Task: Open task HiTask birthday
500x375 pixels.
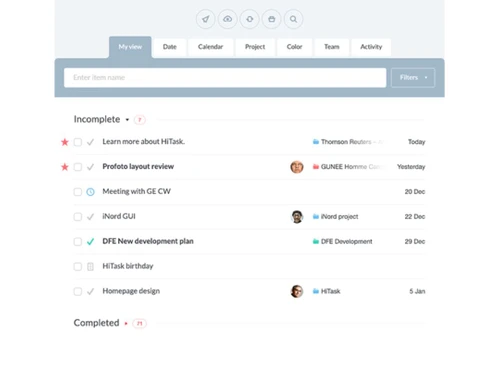Action: pyautogui.click(x=128, y=266)
